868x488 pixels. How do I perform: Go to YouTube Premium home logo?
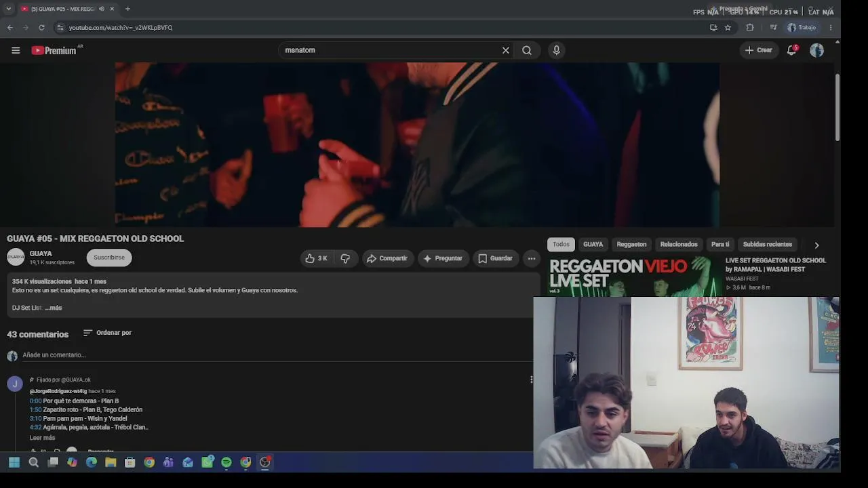point(54,50)
